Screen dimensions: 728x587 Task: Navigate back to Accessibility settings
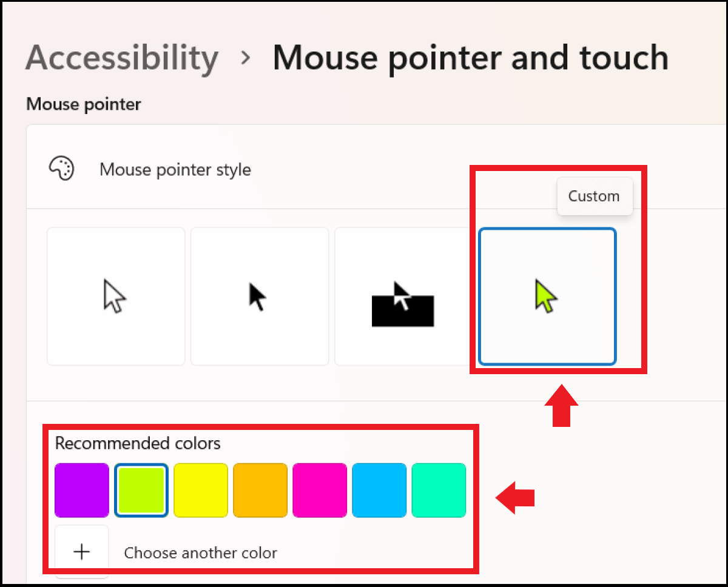121,58
